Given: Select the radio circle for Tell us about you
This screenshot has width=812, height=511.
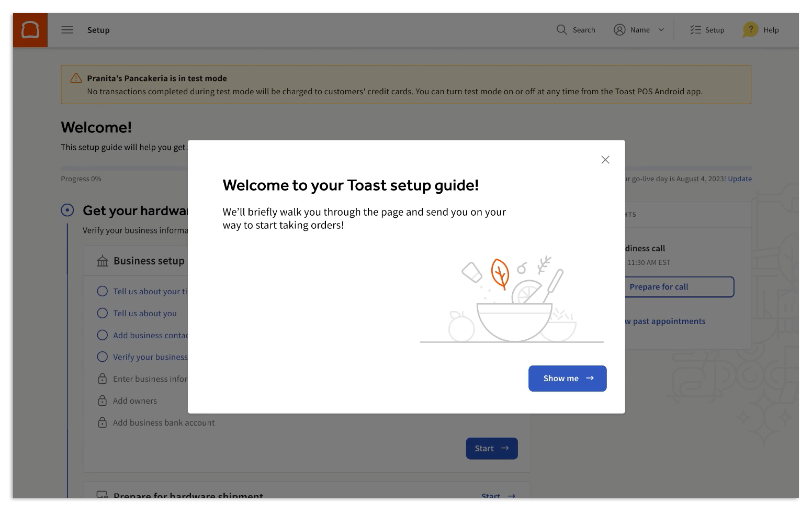Looking at the screenshot, I should [x=103, y=313].
